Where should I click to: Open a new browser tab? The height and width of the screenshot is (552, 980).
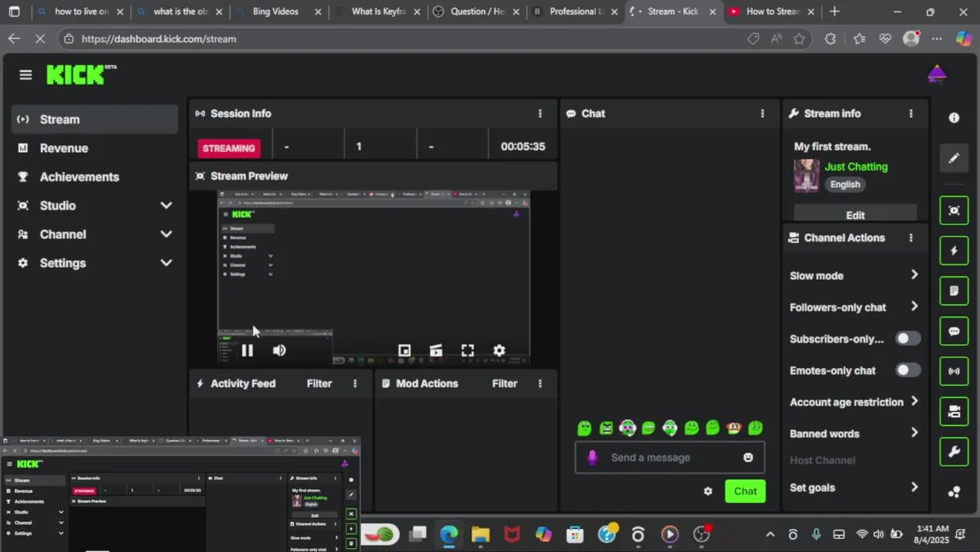pyautogui.click(x=834, y=11)
